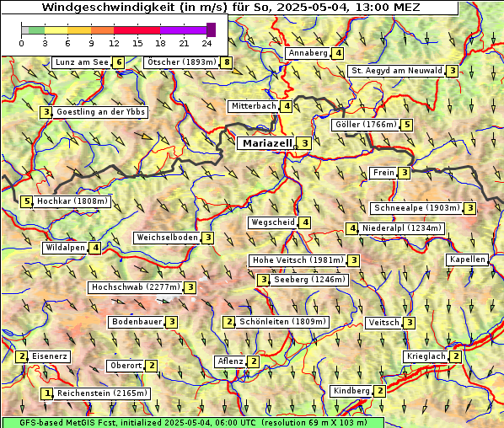Select the Göller (1766m) wind value badge
The height and width of the screenshot is (428, 504).
pyautogui.click(x=406, y=125)
